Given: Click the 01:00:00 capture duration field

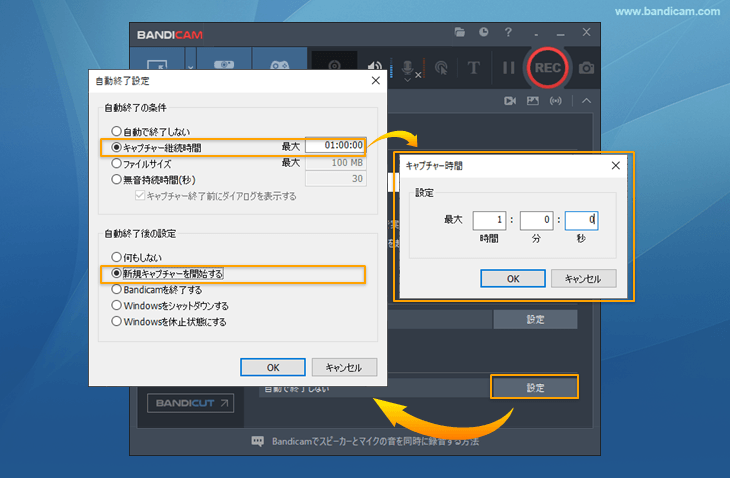Looking at the screenshot, I should click(335, 145).
